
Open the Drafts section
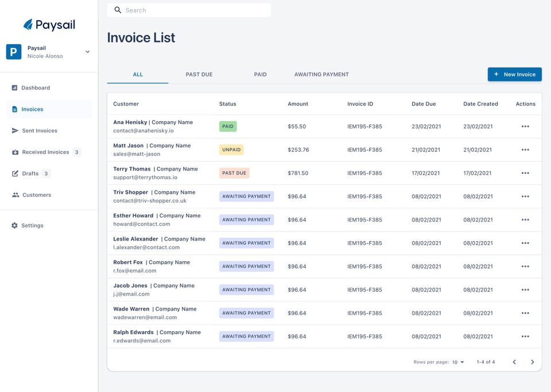point(30,173)
